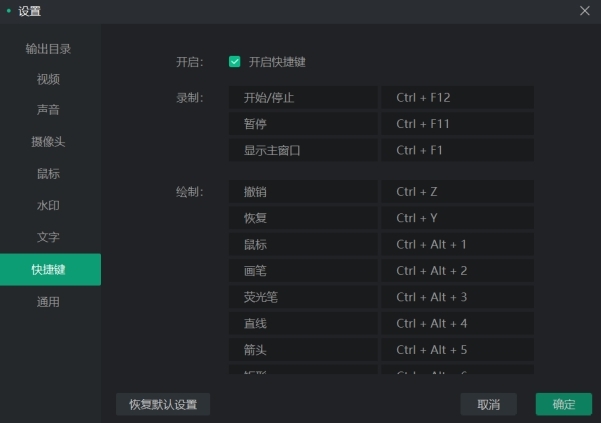Viewport: 601px width, 423px height.
Task: Select the 声音 sidebar tab
Action: tap(48, 110)
